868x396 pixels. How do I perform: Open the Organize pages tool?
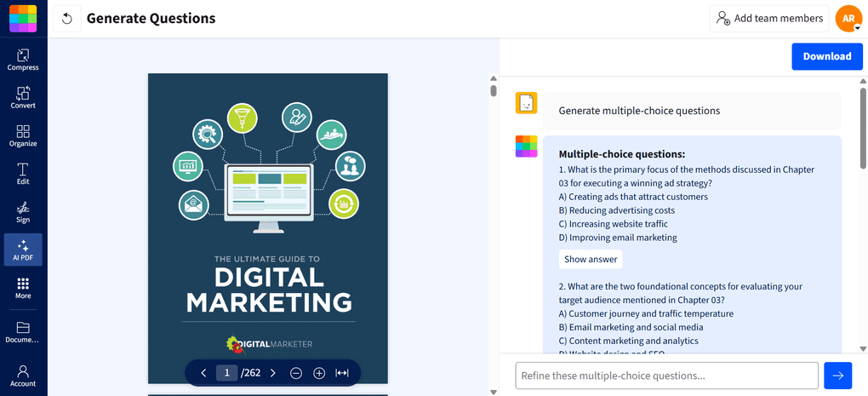[23, 136]
